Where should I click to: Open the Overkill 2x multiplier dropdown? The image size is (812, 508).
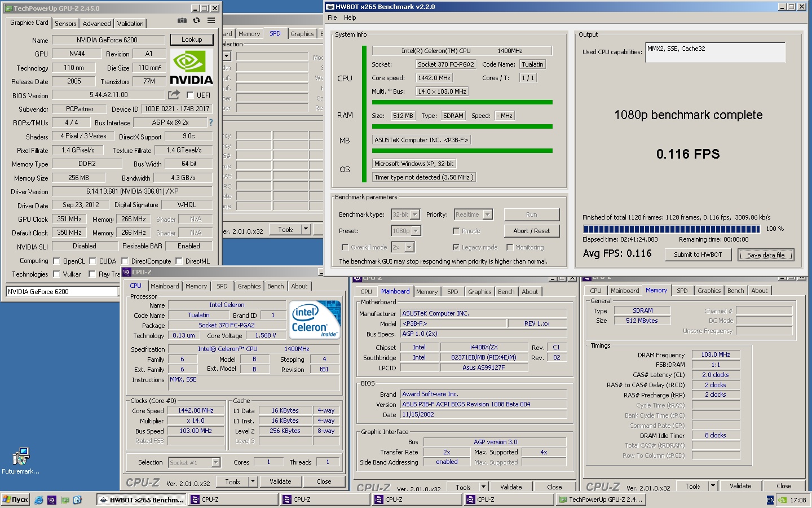[x=409, y=247]
